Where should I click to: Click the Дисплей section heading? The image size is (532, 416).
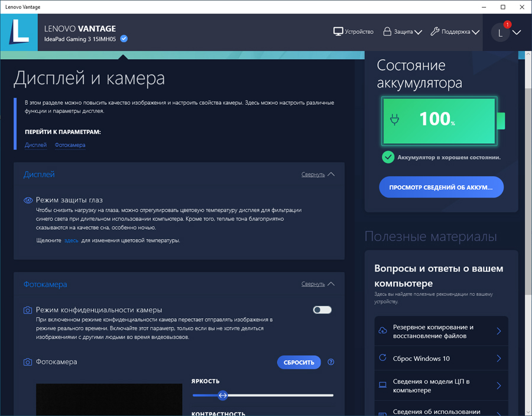39,174
